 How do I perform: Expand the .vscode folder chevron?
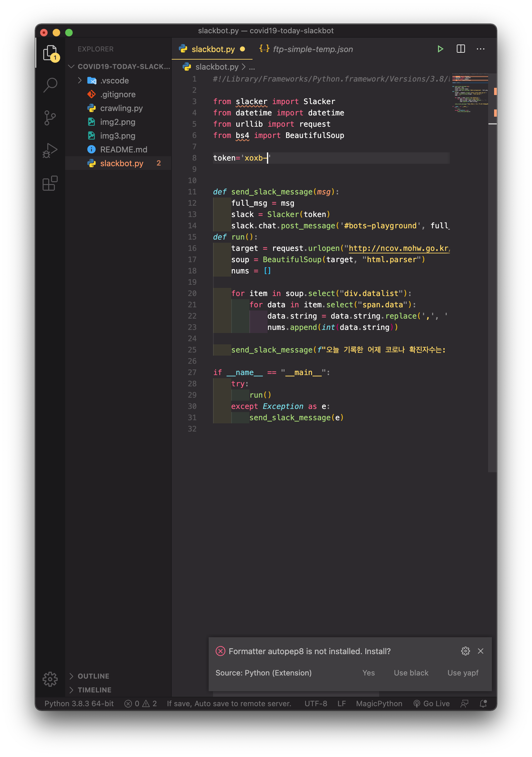click(80, 81)
